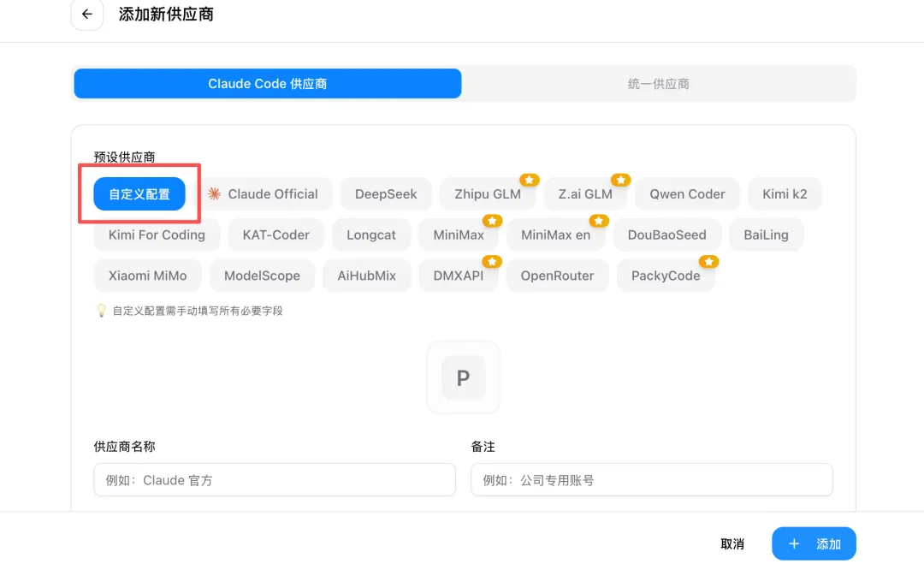The image size is (924, 564).
Task: Click the 取消 button
Action: [x=732, y=544]
